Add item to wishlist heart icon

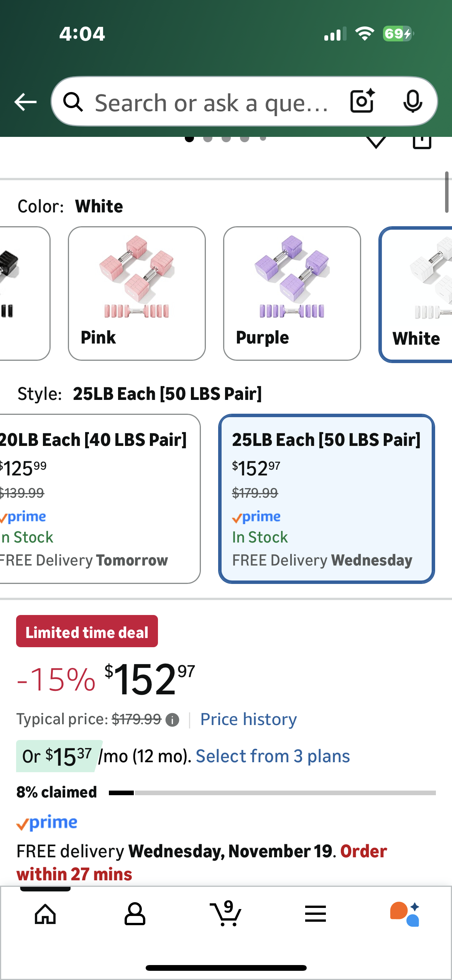coord(376,142)
